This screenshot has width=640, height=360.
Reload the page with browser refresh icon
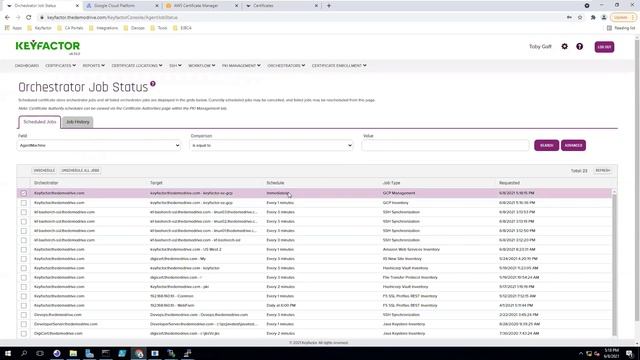point(29,18)
